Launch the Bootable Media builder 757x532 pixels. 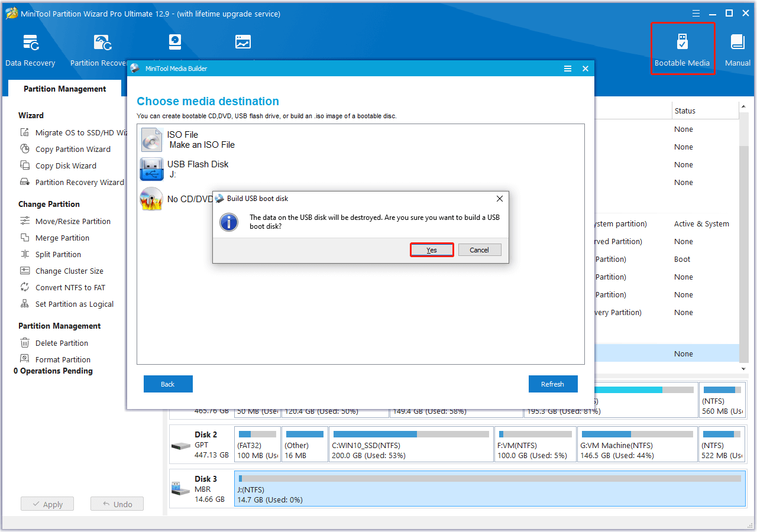(x=682, y=50)
